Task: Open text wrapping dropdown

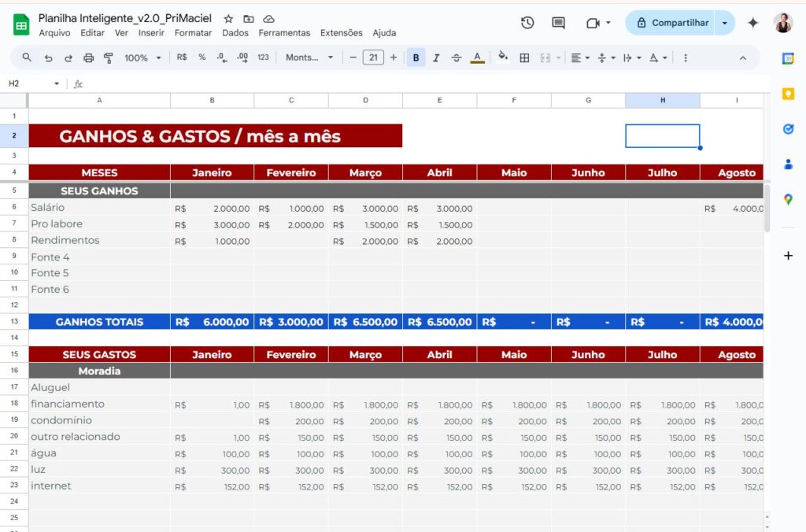Action: click(632, 58)
